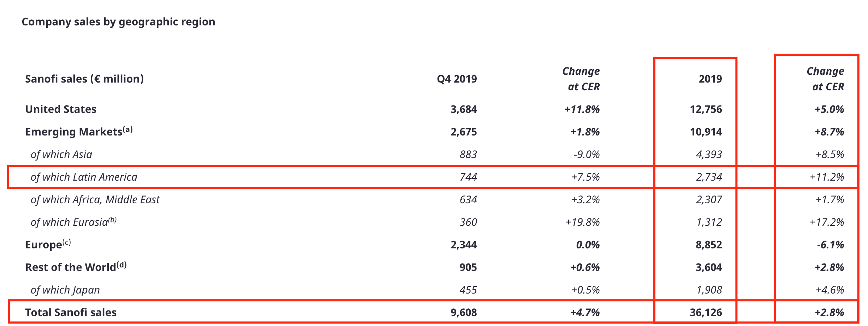Click the 'Company sales by geographic region' heading

[118, 22]
